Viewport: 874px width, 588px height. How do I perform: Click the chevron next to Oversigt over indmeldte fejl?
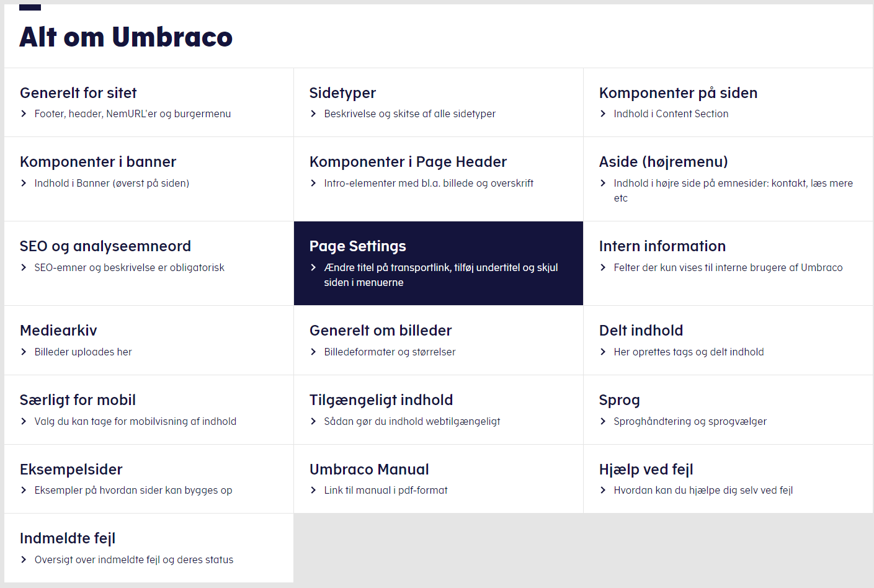point(24,559)
